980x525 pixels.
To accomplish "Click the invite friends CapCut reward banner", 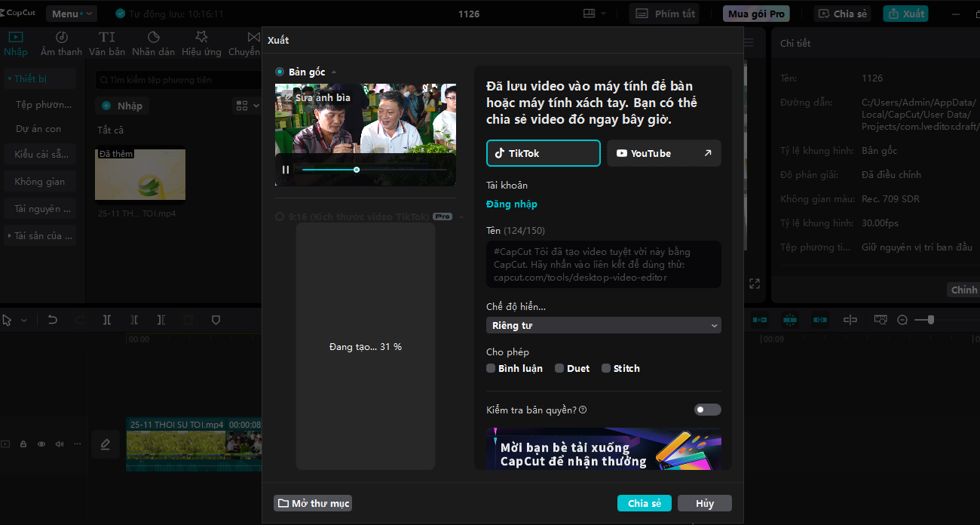I will (x=604, y=448).
